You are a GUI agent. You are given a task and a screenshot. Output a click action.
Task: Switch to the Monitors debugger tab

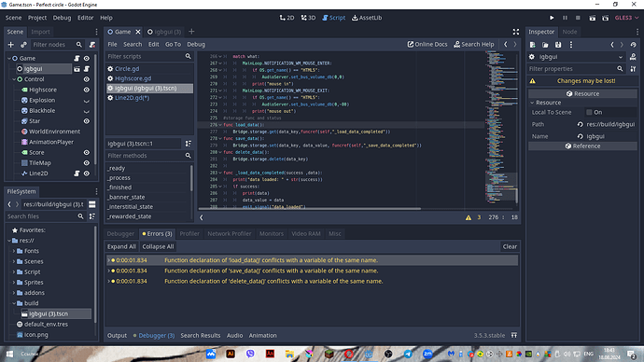coord(271,233)
